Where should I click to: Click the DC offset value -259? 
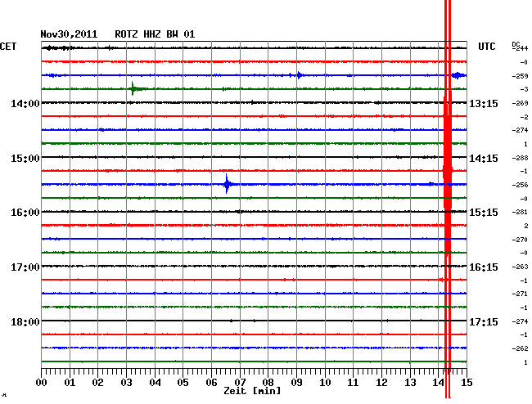(520, 76)
